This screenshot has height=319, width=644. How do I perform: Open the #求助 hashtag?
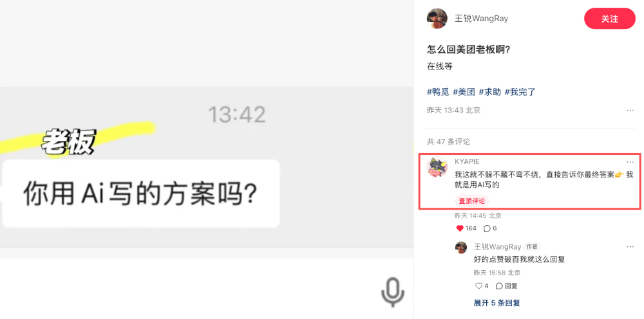click(x=489, y=92)
